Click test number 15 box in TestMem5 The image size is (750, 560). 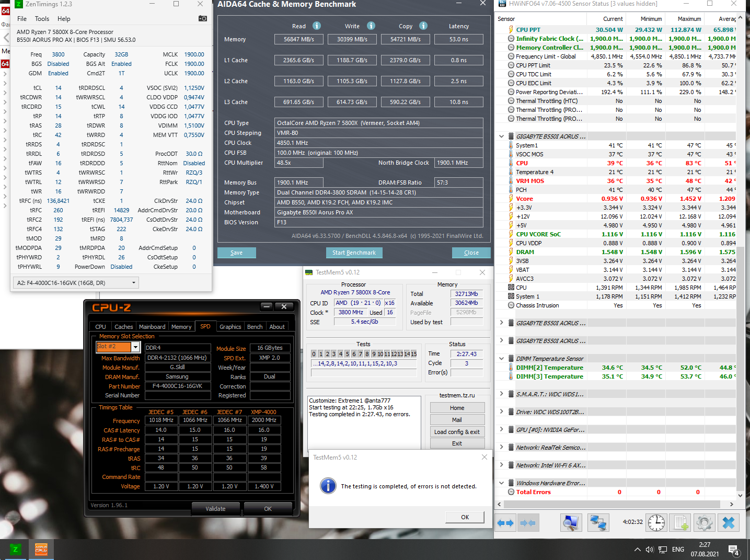click(x=414, y=354)
